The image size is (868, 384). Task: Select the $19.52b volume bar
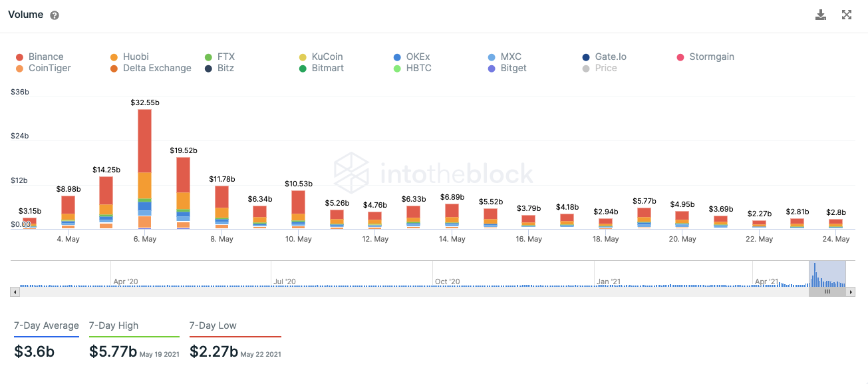(x=183, y=193)
